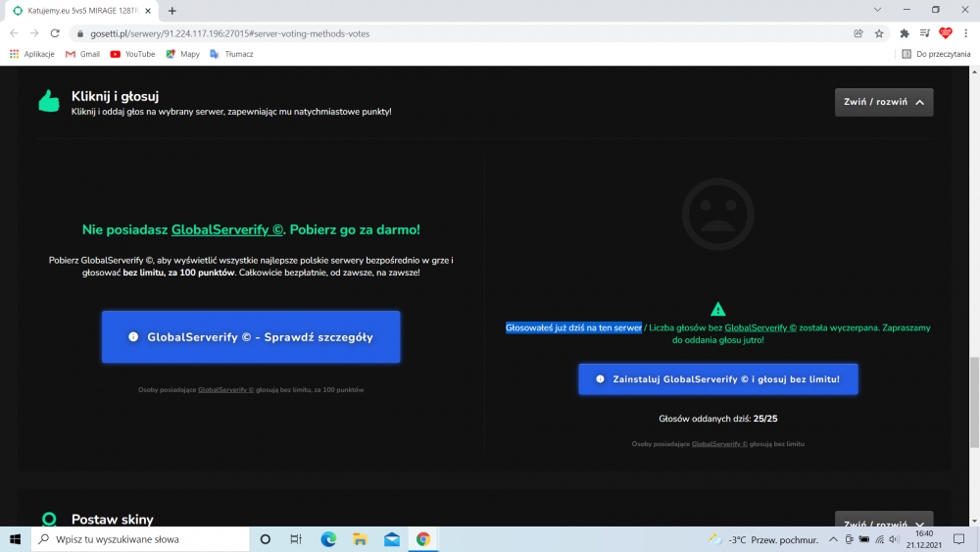Open the Extensions puzzle icon
The height and width of the screenshot is (552, 980).
point(905,33)
